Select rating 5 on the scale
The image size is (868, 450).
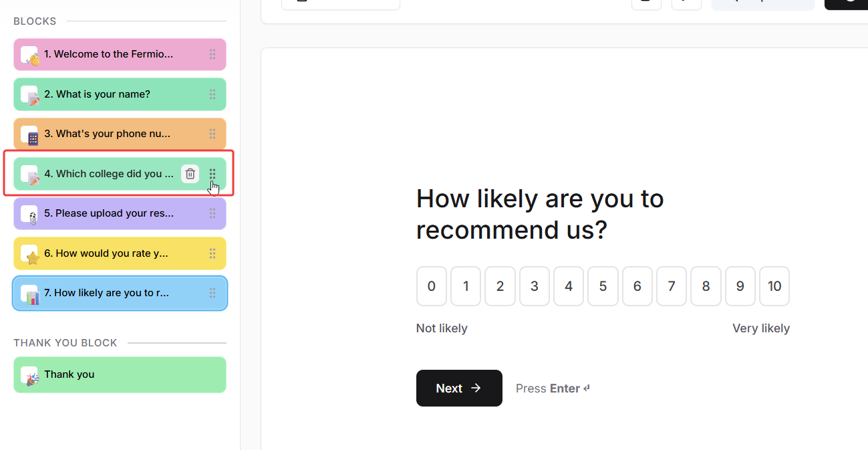point(603,286)
